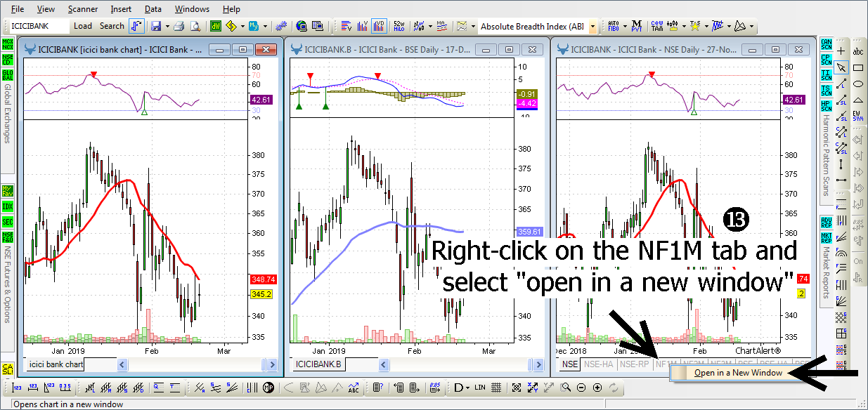
Task: Click the star pattern toolbar icon
Action: point(695,26)
